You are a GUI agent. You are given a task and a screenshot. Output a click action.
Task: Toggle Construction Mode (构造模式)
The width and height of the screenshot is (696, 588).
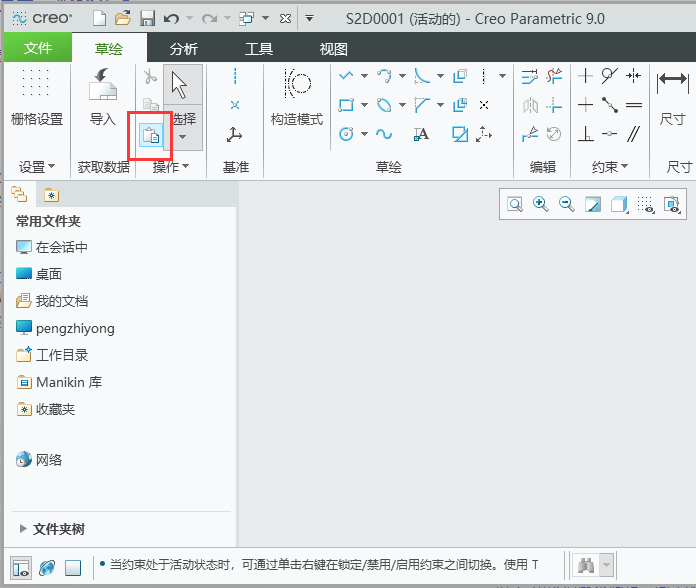click(297, 98)
